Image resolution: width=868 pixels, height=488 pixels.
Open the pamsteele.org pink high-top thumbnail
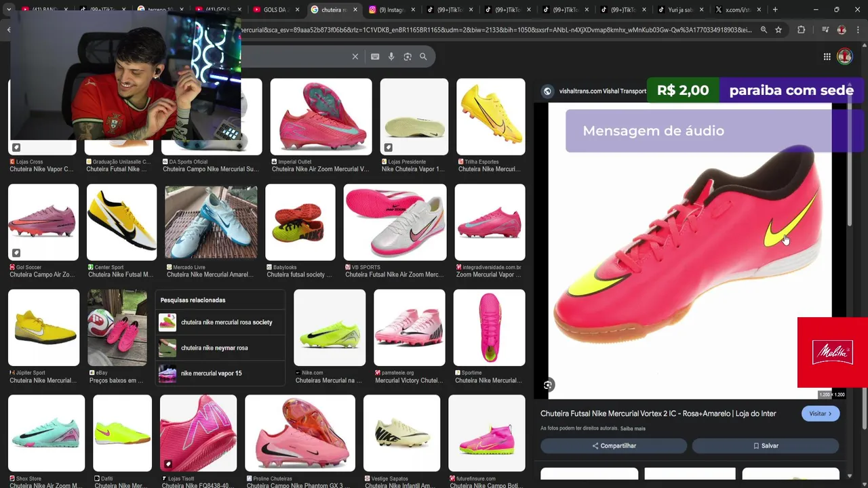[410, 328]
